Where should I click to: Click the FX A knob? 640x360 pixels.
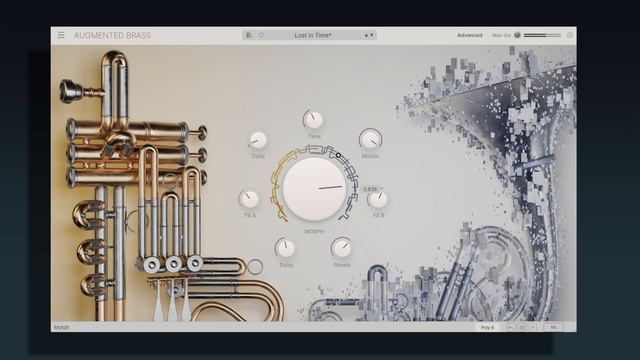click(249, 199)
